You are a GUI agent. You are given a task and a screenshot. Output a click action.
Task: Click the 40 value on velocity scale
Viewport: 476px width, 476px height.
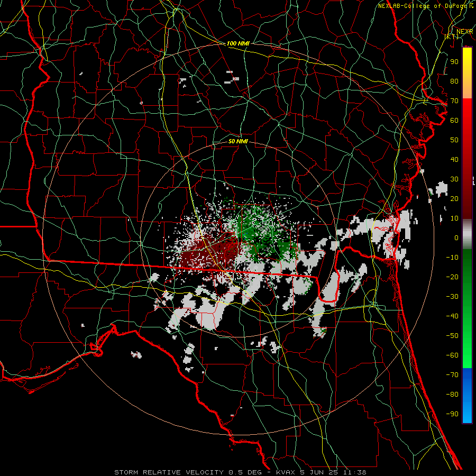point(454,160)
